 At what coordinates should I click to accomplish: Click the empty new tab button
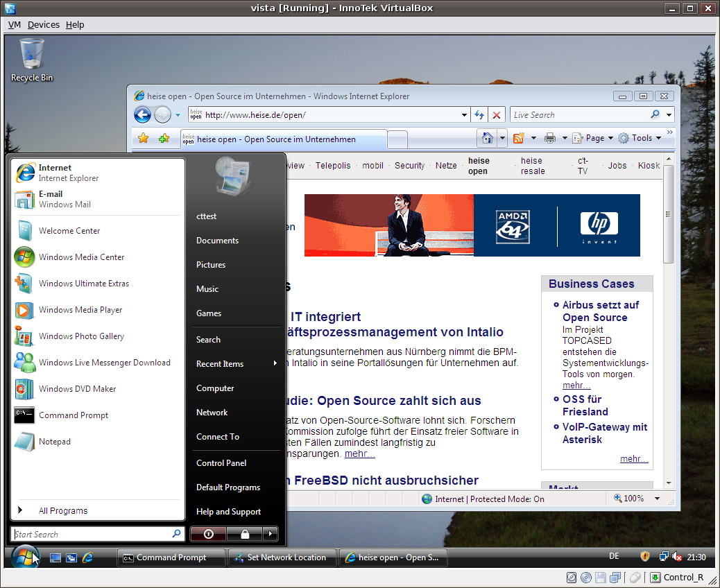397,139
